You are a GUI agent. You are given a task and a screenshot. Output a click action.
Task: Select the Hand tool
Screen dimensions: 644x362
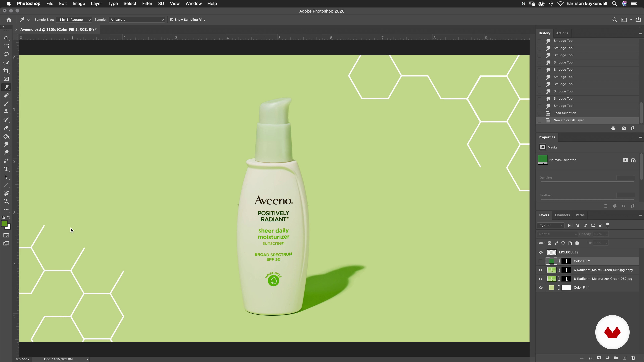(6, 194)
